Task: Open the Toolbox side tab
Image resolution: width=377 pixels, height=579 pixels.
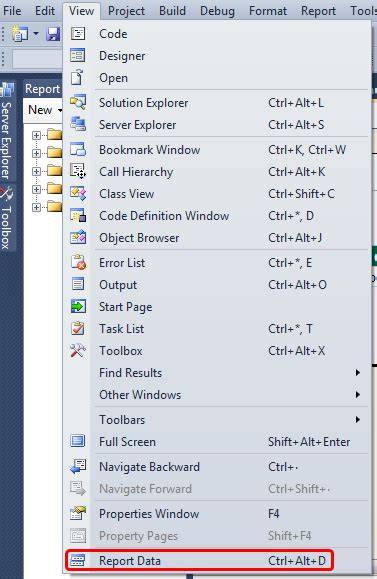Action: 7,219
